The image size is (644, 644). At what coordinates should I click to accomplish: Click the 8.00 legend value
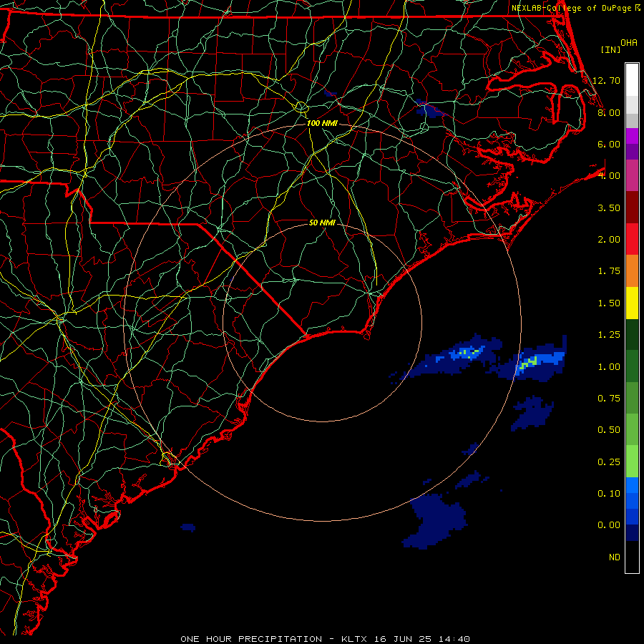click(x=609, y=112)
